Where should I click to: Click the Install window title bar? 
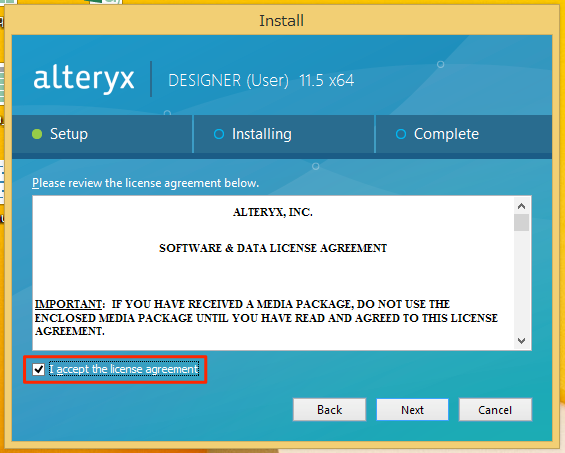click(282, 21)
